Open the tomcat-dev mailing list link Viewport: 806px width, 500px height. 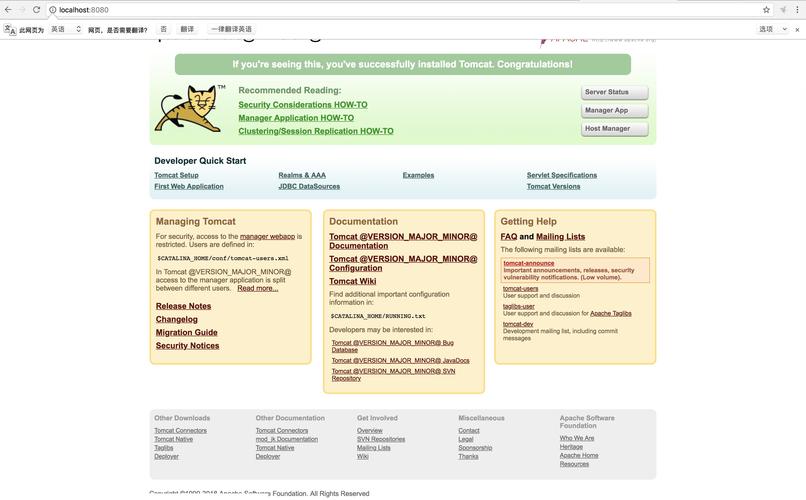point(518,324)
